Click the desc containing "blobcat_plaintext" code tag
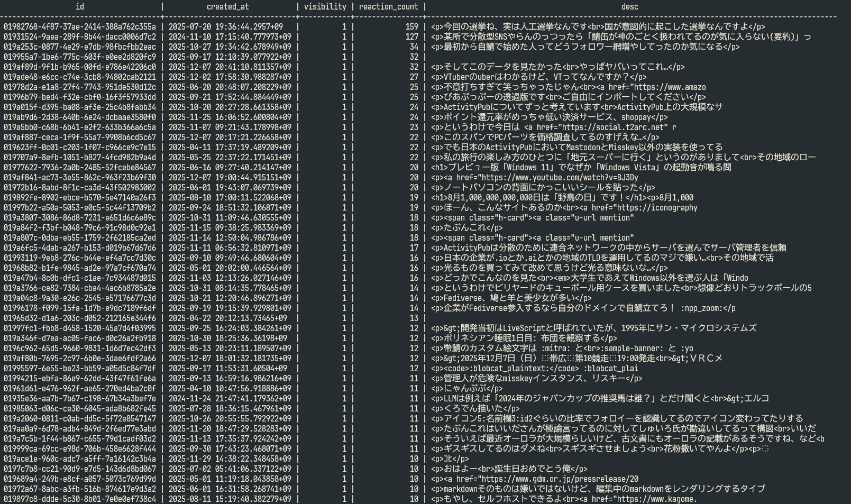This screenshot has width=851, height=504. 534,369
